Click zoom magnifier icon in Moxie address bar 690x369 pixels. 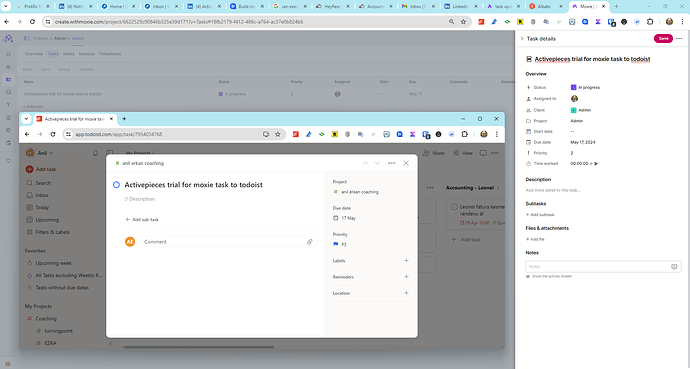pos(451,22)
